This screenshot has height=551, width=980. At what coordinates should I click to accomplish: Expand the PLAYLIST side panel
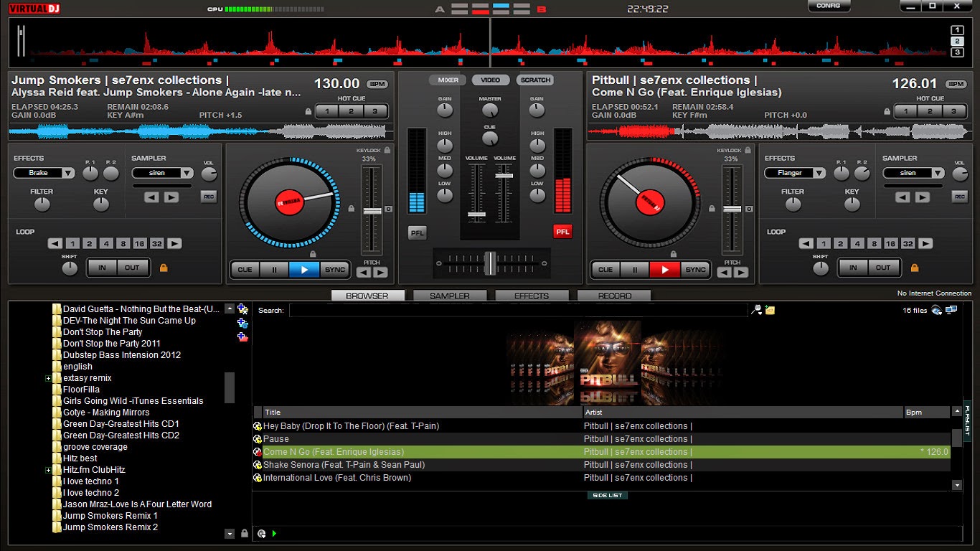967,420
